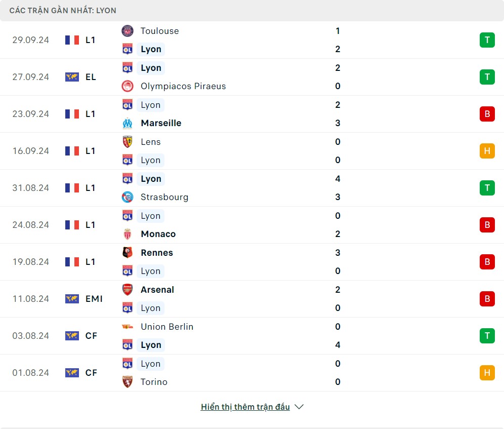Click the Torino club crest
This screenshot has width=504, height=429.
[128, 382]
